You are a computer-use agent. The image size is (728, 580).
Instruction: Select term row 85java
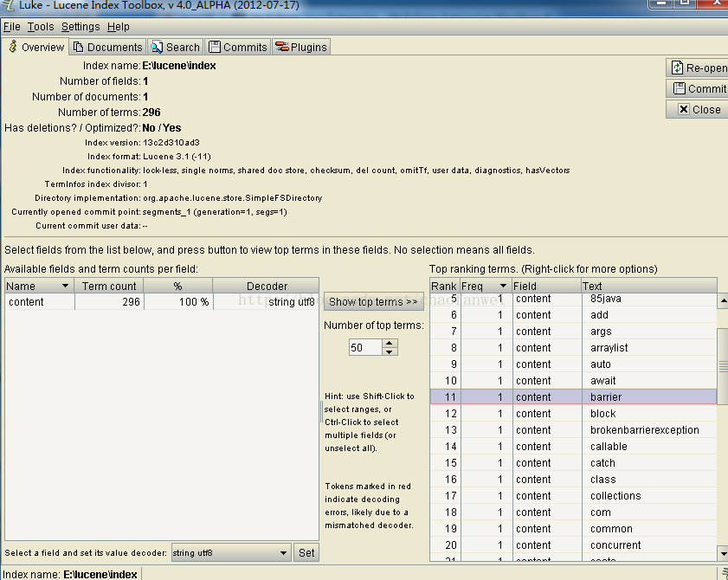click(x=573, y=299)
